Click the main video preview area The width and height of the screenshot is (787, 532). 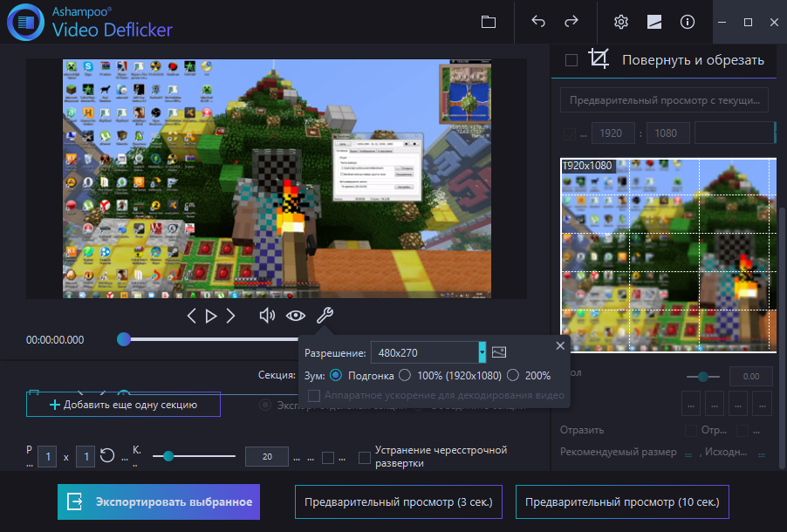click(277, 179)
